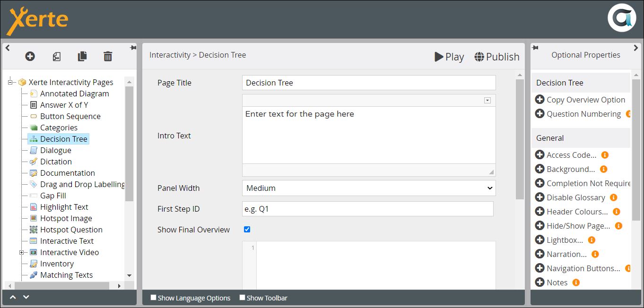Click the import page icon in toolbar

56,57
